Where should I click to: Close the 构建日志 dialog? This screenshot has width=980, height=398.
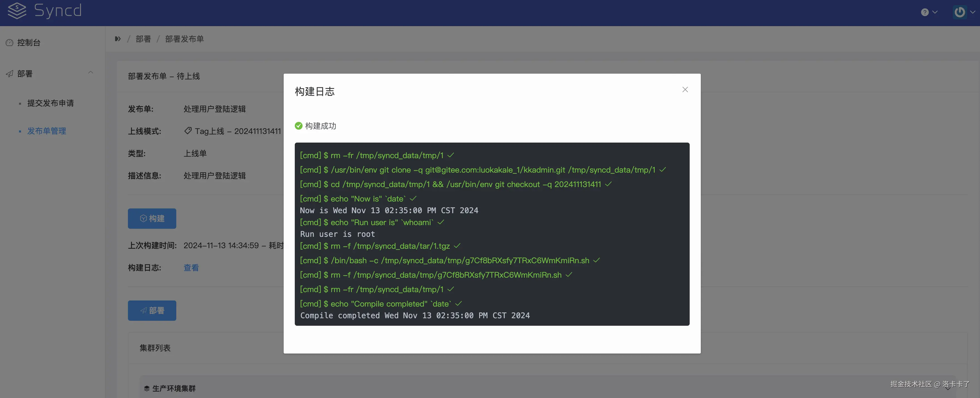pyautogui.click(x=685, y=90)
